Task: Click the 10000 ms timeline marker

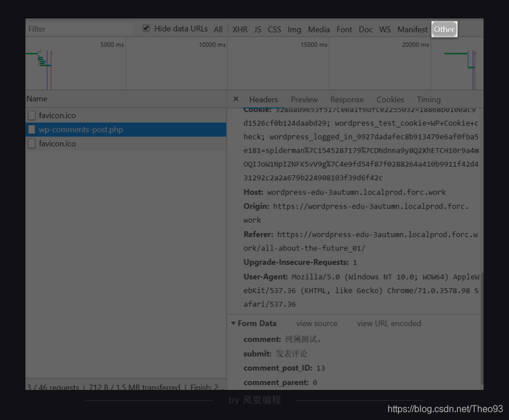Action: [x=212, y=45]
